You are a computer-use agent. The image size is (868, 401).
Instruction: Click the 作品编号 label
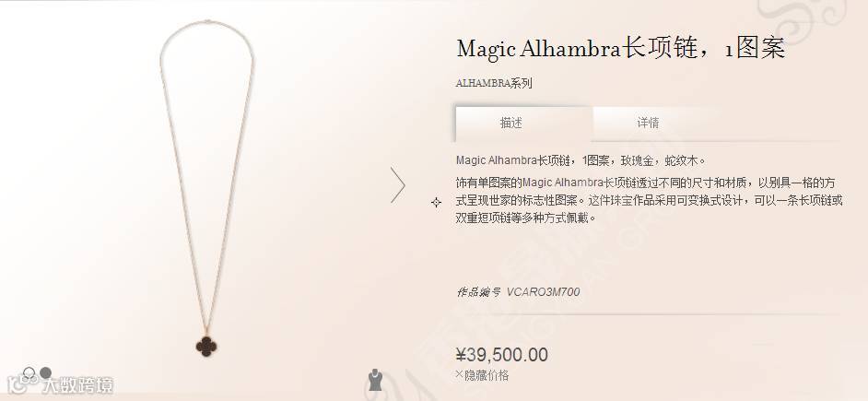478,292
